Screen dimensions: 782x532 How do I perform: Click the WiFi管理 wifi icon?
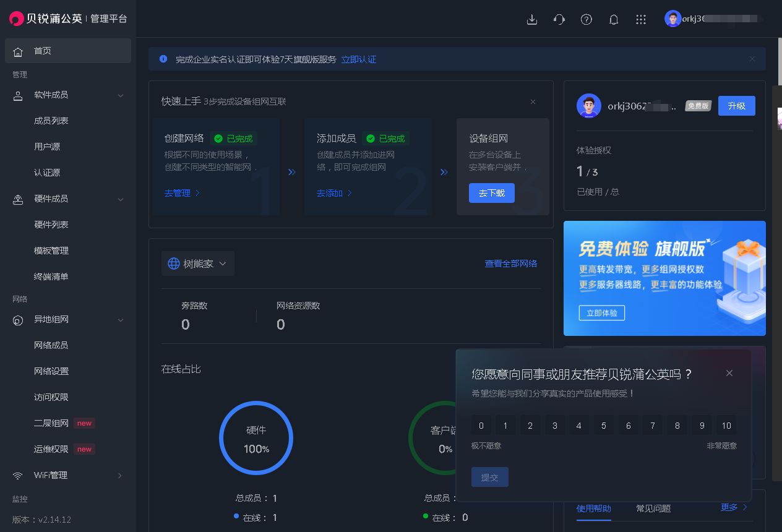(x=19, y=476)
